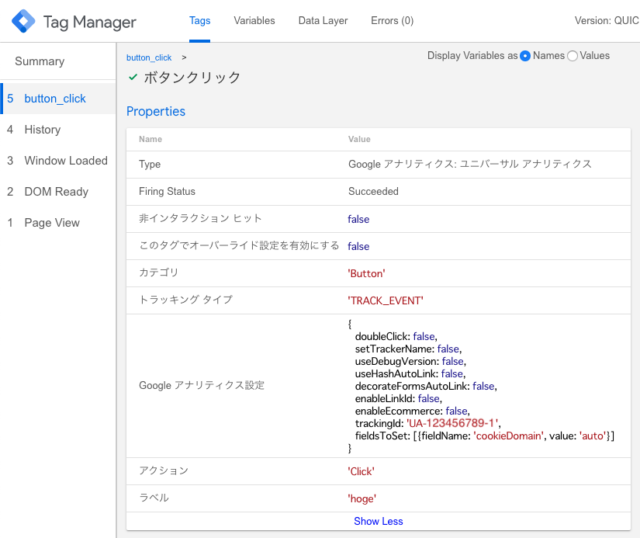This screenshot has height=538, width=640.
Task: Open the Data Layer tab
Action: point(323,21)
